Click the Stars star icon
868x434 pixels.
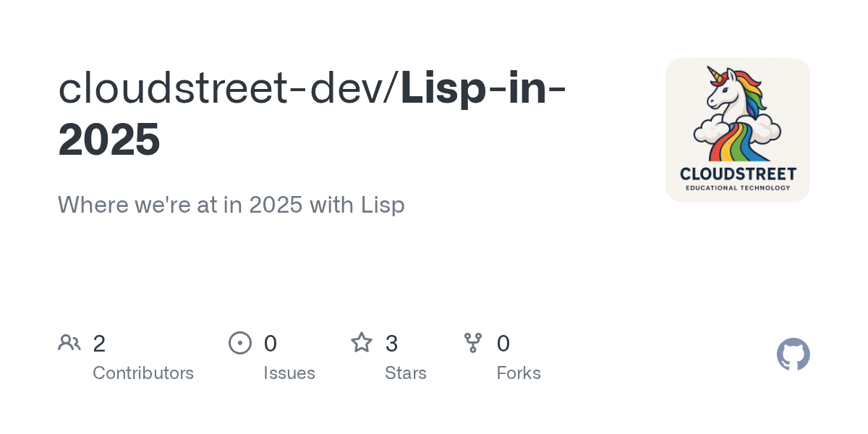[x=362, y=343]
